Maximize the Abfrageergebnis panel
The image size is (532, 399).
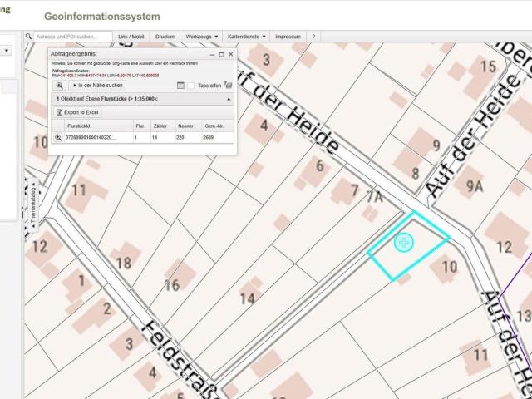221,54
